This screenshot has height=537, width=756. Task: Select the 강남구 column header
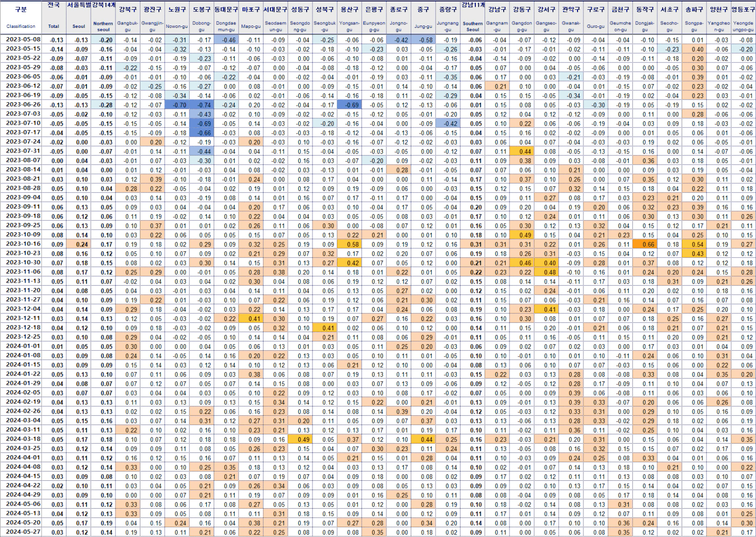click(x=497, y=9)
